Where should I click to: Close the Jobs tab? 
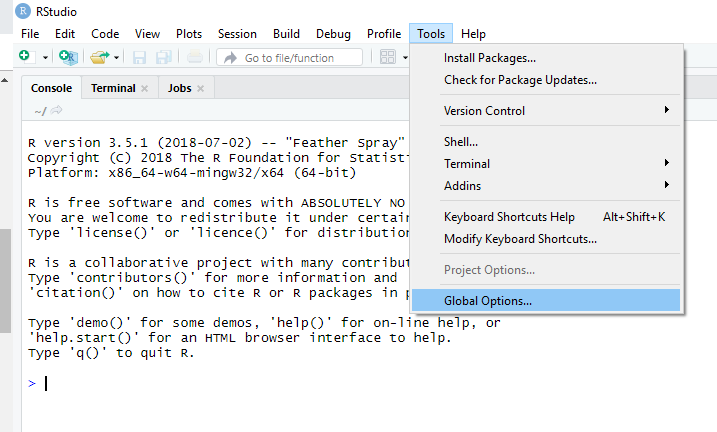tap(200, 88)
